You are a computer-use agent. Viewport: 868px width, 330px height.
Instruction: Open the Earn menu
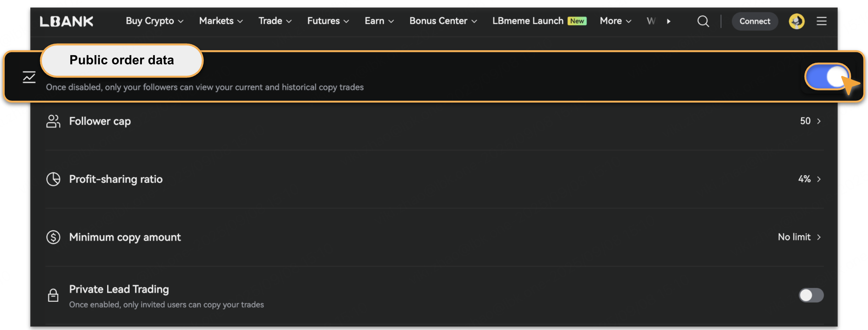[379, 21]
